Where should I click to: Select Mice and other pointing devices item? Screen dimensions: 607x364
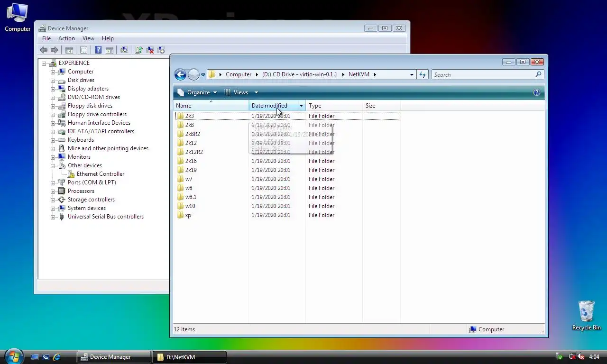[x=103, y=148]
